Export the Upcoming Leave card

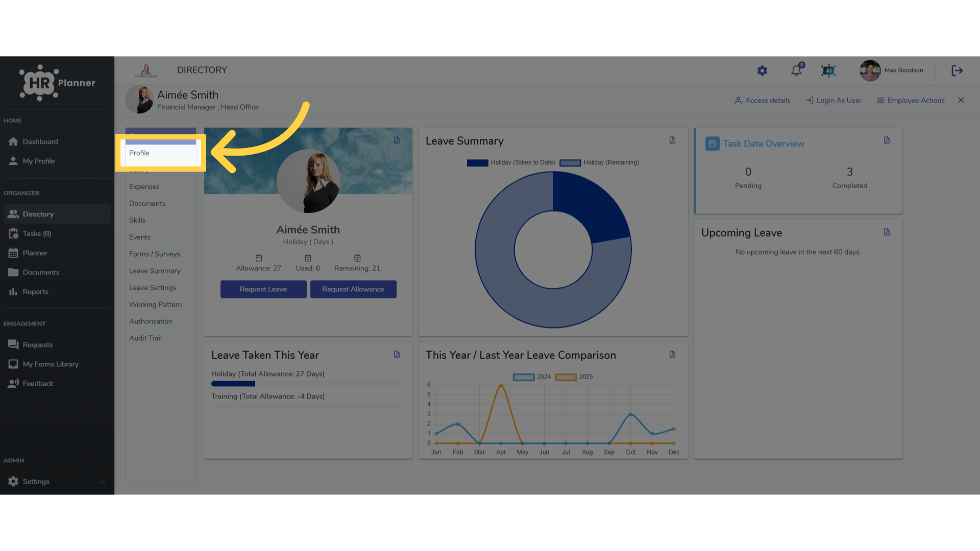coord(887,232)
